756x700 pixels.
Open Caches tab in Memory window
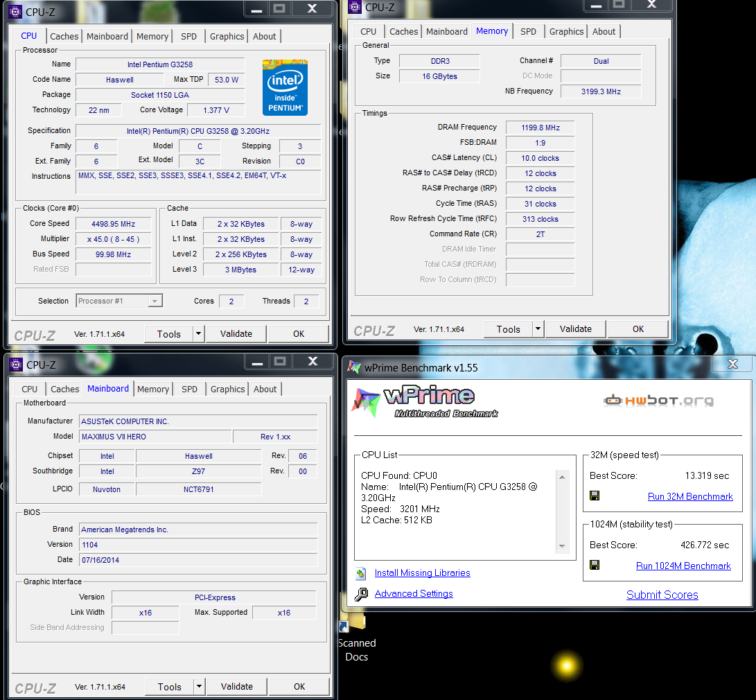(x=403, y=31)
